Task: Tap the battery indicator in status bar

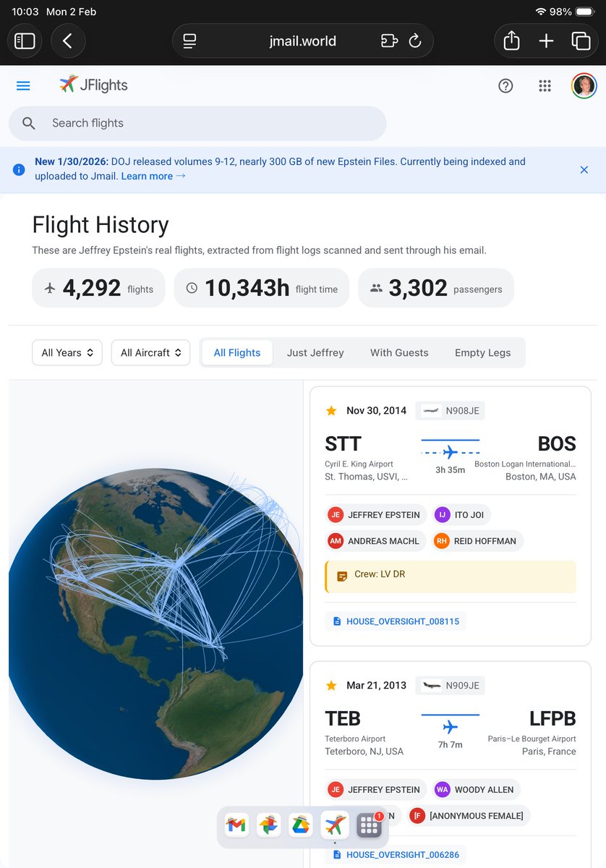Action: point(584,12)
